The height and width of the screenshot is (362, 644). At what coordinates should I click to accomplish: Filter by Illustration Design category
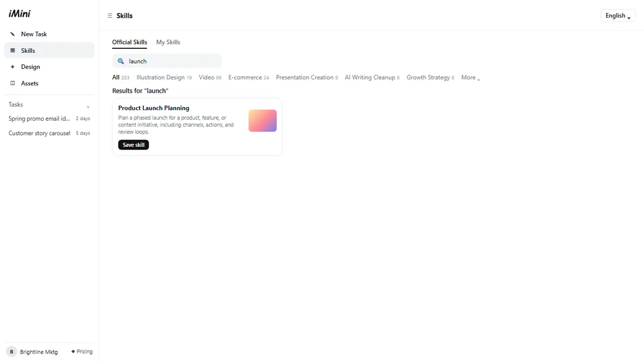[164, 77]
